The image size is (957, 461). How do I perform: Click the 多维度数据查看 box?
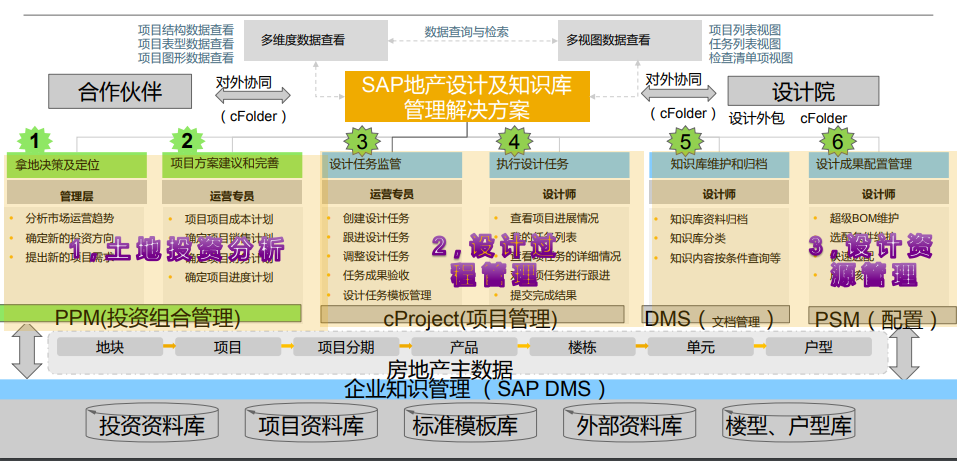click(x=316, y=40)
